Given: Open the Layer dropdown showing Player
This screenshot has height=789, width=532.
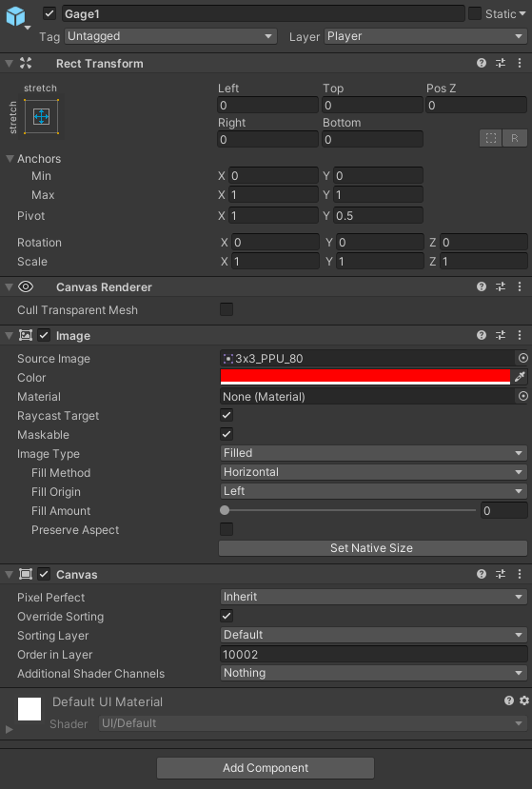Looking at the screenshot, I should point(425,36).
